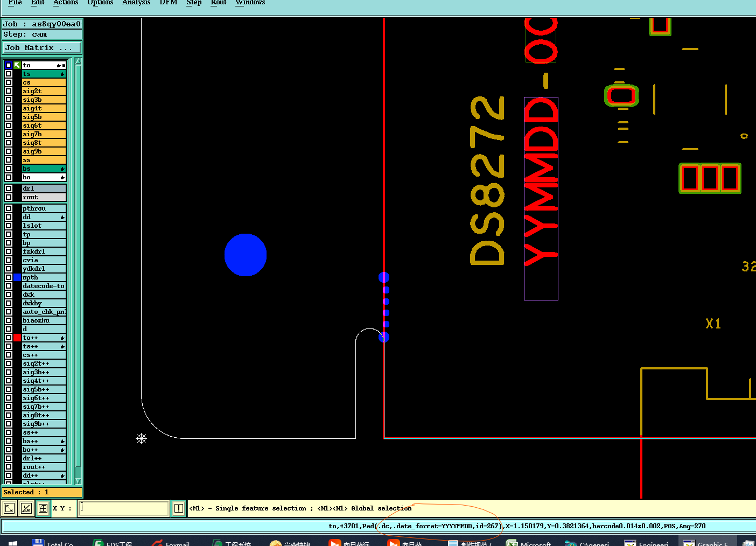
Task: Click the DS8272 silkscreen text on canvas
Action: 488,180
